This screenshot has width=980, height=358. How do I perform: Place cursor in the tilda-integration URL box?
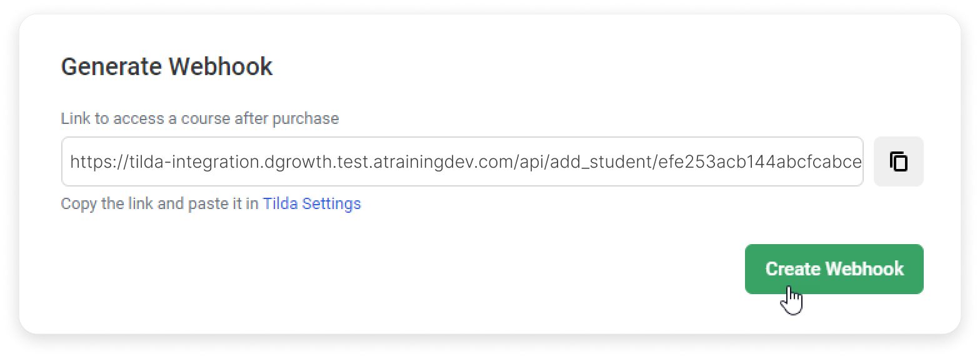[462, 161]
